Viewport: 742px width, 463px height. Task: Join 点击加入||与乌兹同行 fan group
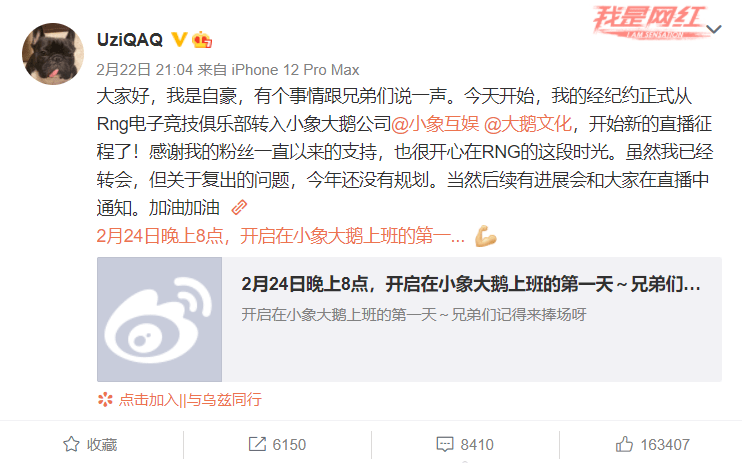click(190, 400)
